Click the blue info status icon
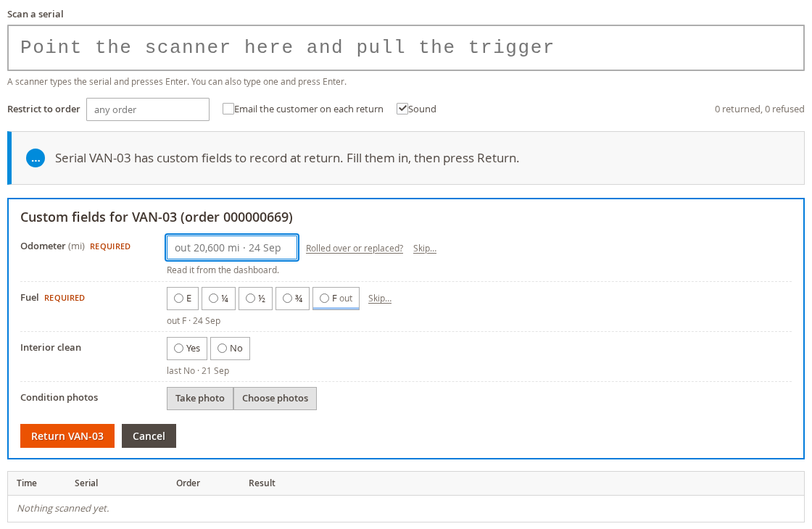The image size is (812, 529). tap(36, 159)
